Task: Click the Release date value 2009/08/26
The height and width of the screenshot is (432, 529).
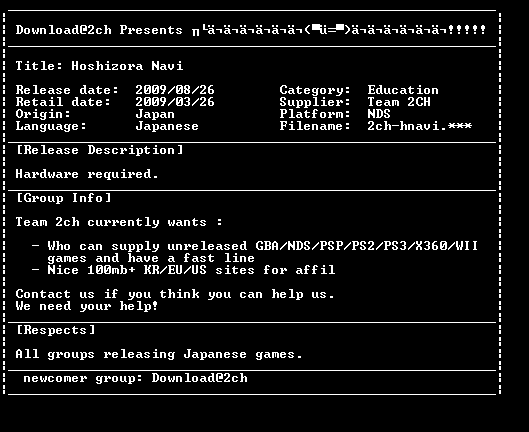Action: (175, 90)
